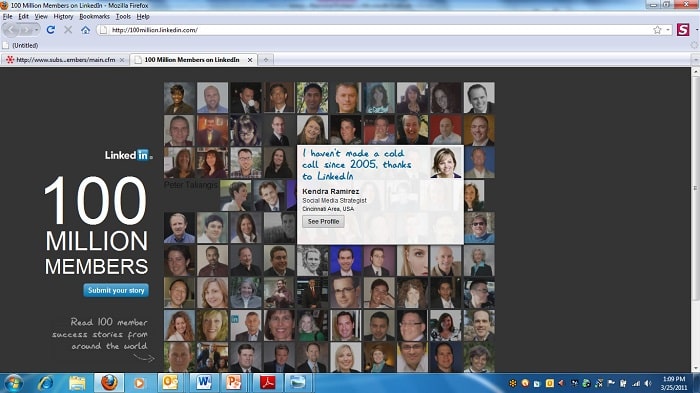Go to the browser Home icon
Image resolution: width=700 pixels, height=393 pixels.
tap(85, 30)
